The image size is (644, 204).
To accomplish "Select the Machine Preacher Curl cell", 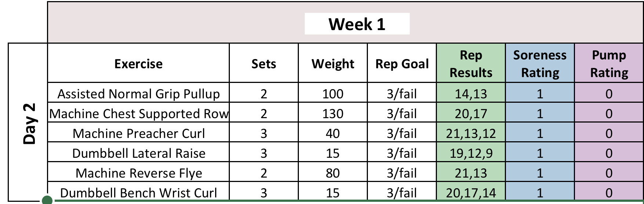I will (x=138, y=134).
